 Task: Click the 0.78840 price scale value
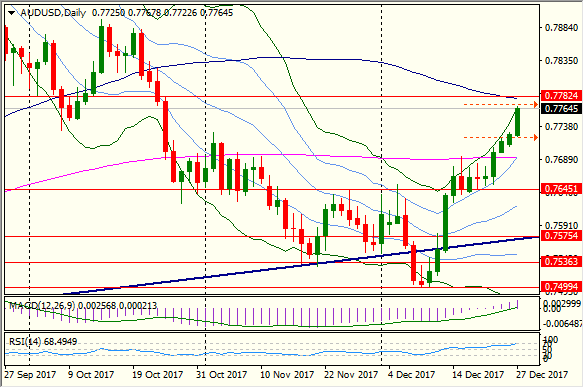pos(561,28)
